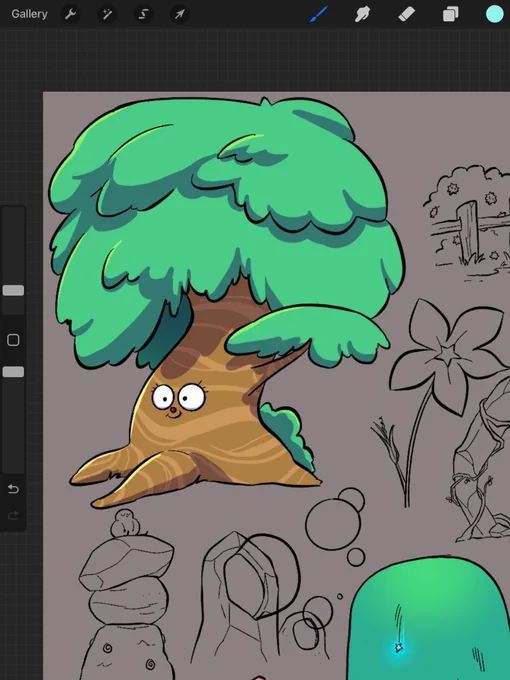Open the Adjustments magic wand menu
The width and height of the screenshot is (510, 680).
click(x=107, y=14)
